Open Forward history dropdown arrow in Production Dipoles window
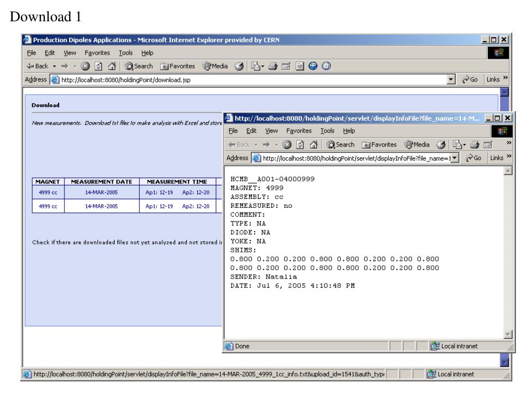 [75, 66]
